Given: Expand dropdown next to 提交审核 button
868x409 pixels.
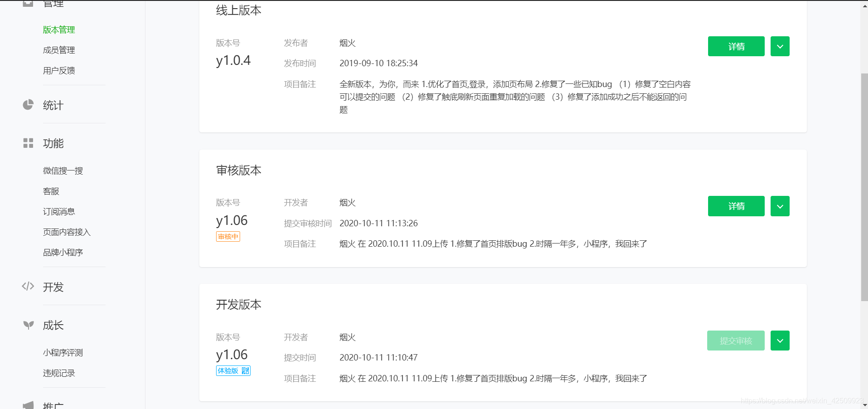Looking at the screenshot, I should [x=780, y=341].
